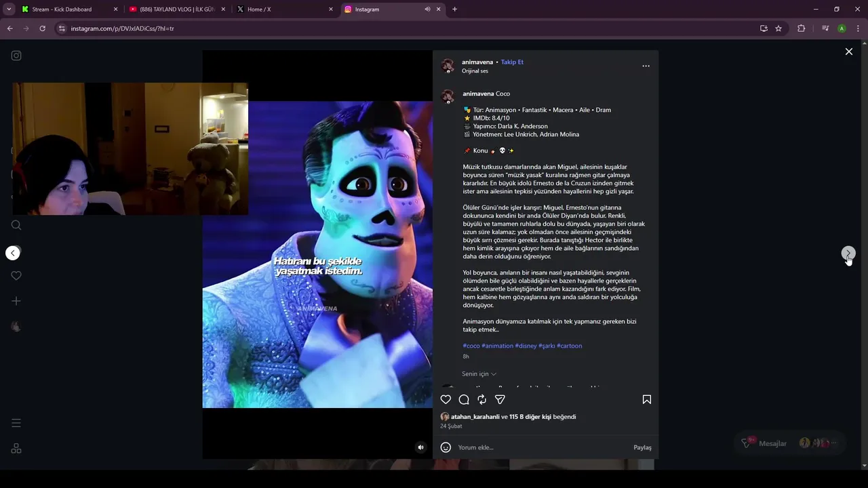Go to Instagram home via logo icon
This screenshot has height=488, width=868.
(16, 56)
